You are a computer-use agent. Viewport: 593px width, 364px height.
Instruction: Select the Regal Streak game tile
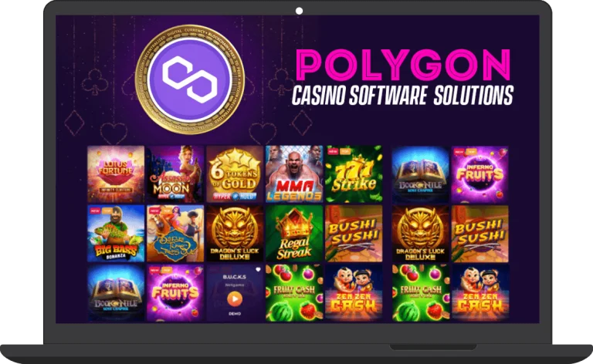(294, 234)
